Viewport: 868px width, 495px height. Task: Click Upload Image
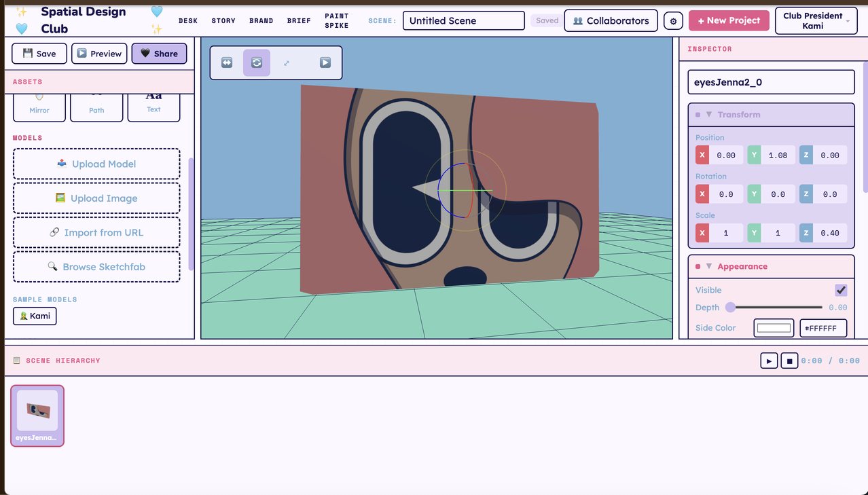click(x=96, y=198)
